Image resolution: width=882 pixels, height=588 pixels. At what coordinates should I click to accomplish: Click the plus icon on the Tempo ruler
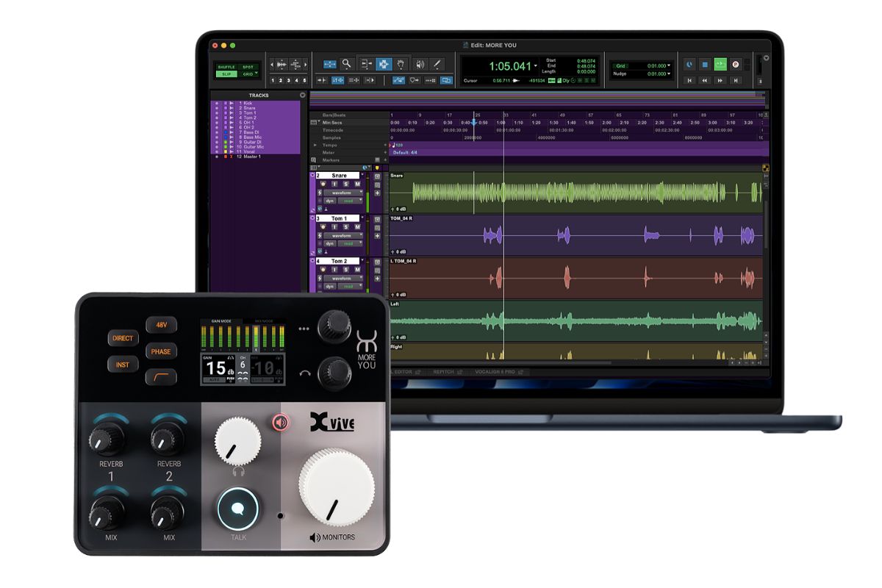click(384, 146)
